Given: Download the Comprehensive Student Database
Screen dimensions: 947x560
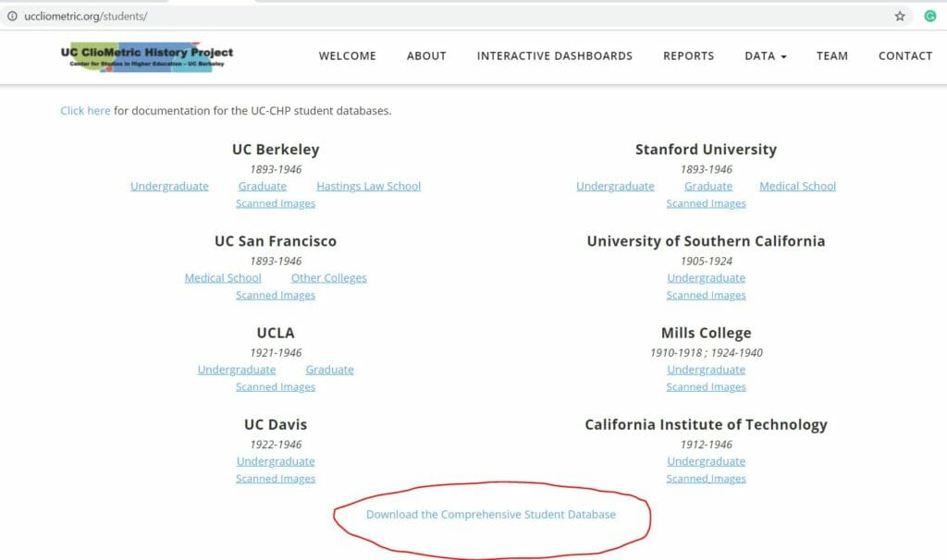Looking at the screenshot, I should point(490,515).
